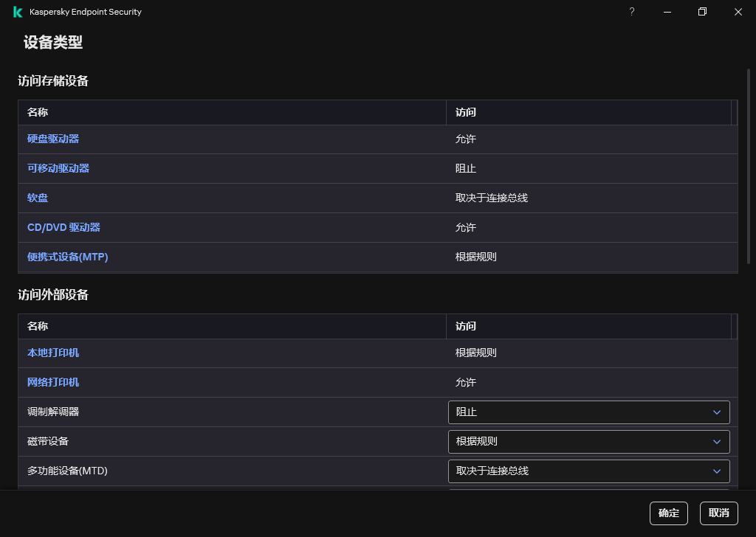Screen dimensions: 756x537
Task: Open 便携式设备(MTP) settings link
Action: [x=68, y=257]
